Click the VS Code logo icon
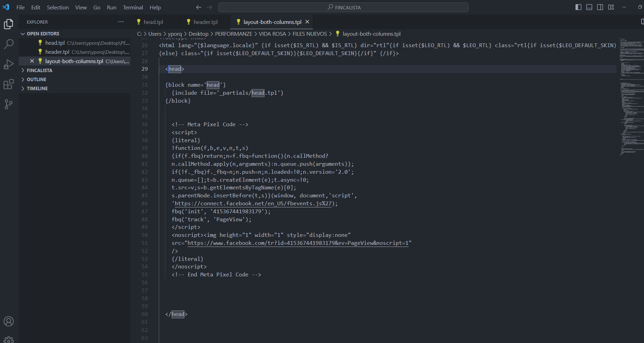The width and height of the screenshot is (644, 343). [x=6, y=7]
